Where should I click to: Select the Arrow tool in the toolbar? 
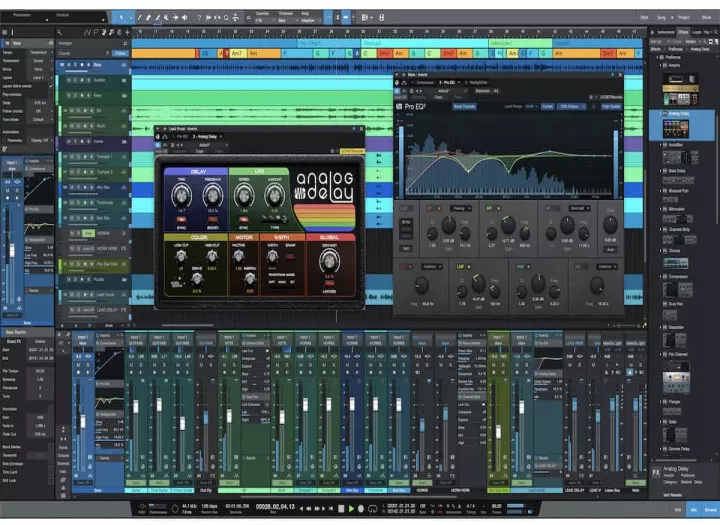click(121, 17)
